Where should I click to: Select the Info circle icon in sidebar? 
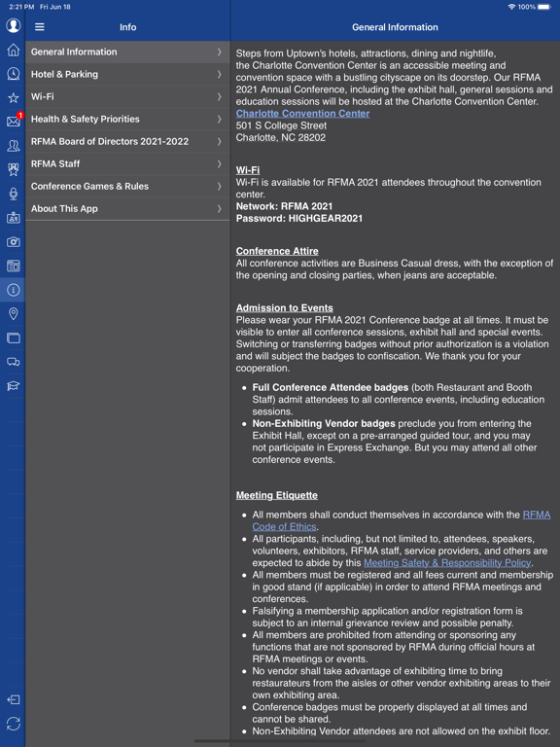pos(14,290)
